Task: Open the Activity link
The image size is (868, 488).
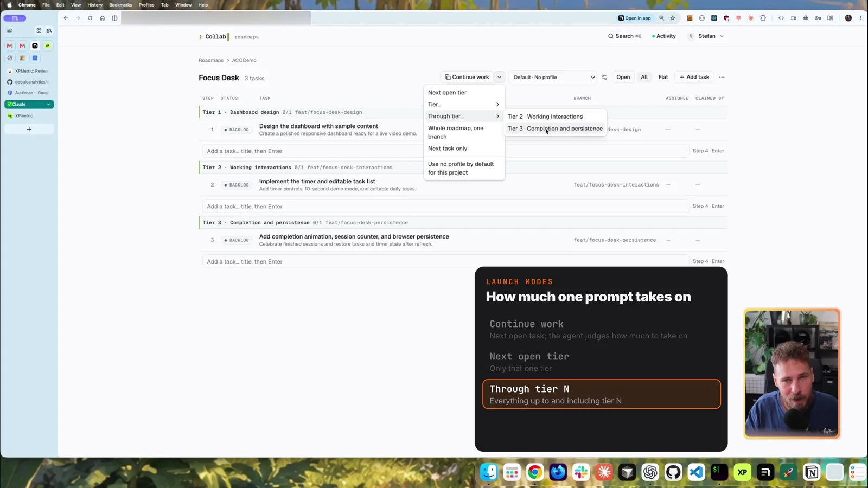Action: (x=663, y=36)
